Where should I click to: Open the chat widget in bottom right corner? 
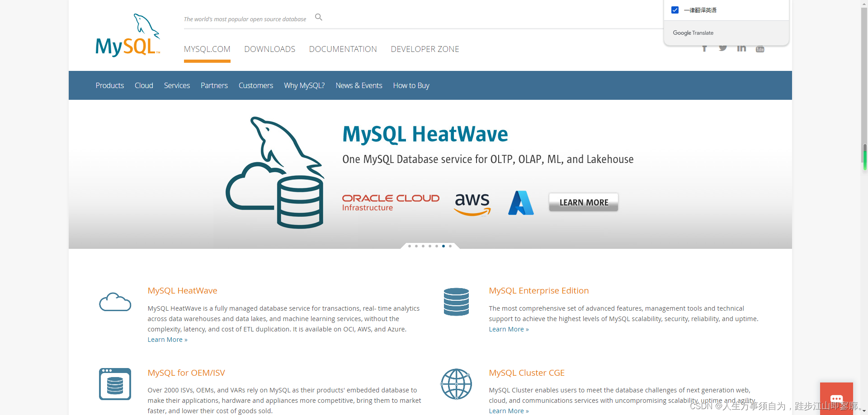click(836, 399)
